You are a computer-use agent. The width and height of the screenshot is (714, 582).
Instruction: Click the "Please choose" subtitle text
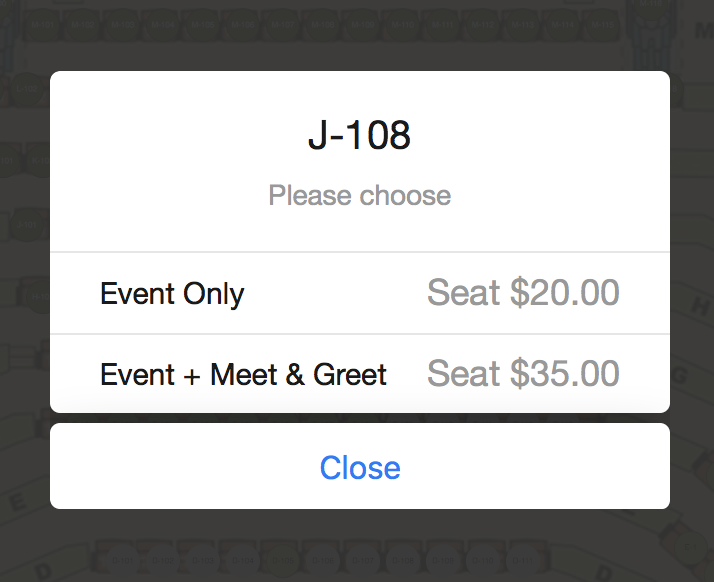pyautogui.click(x=359, y=195)
